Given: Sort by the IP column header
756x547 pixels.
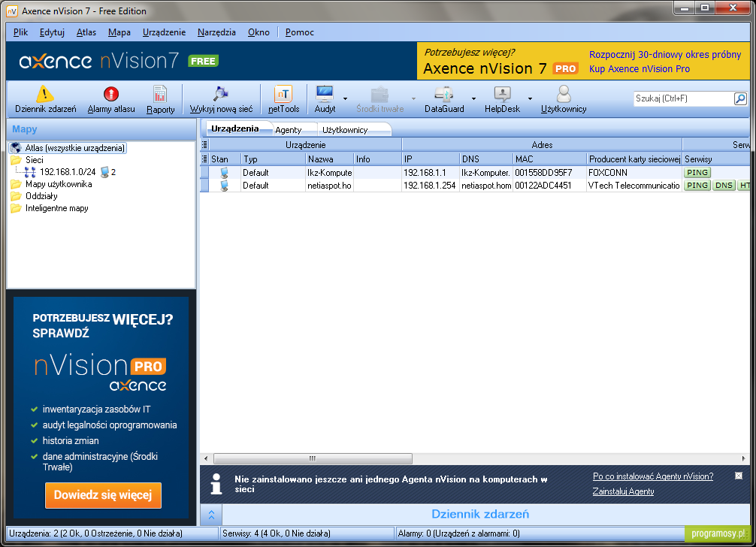Looking at the screenshot, I should (431, 159).
